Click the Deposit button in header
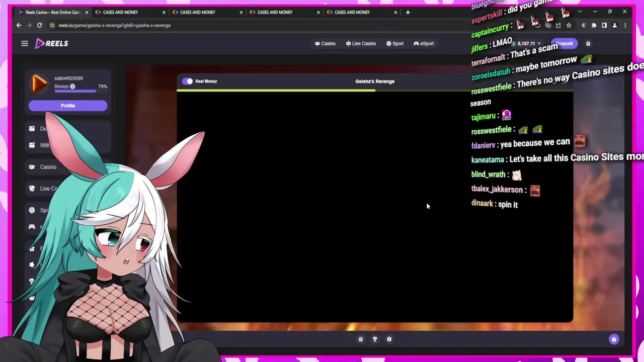The image size is (644, 362). (565, 44)
